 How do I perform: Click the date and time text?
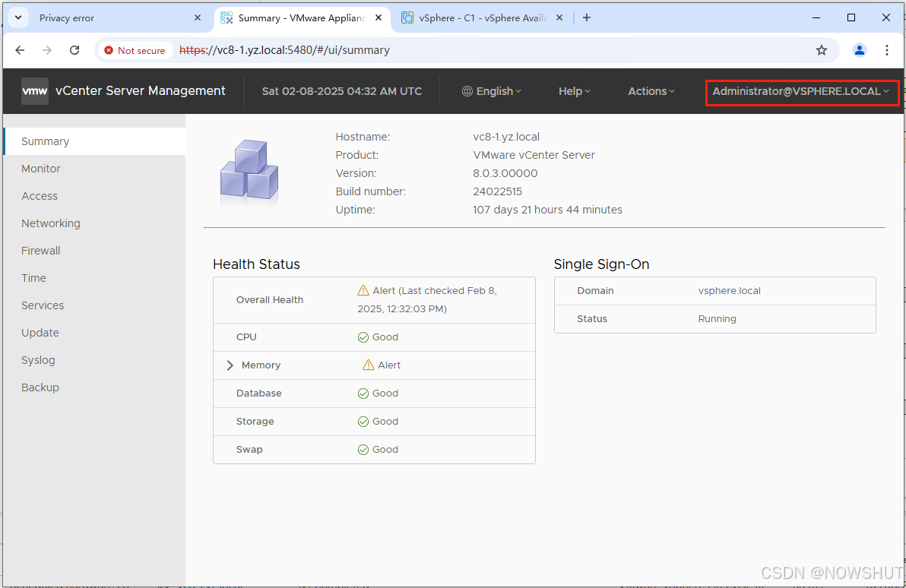coord(342,91)
